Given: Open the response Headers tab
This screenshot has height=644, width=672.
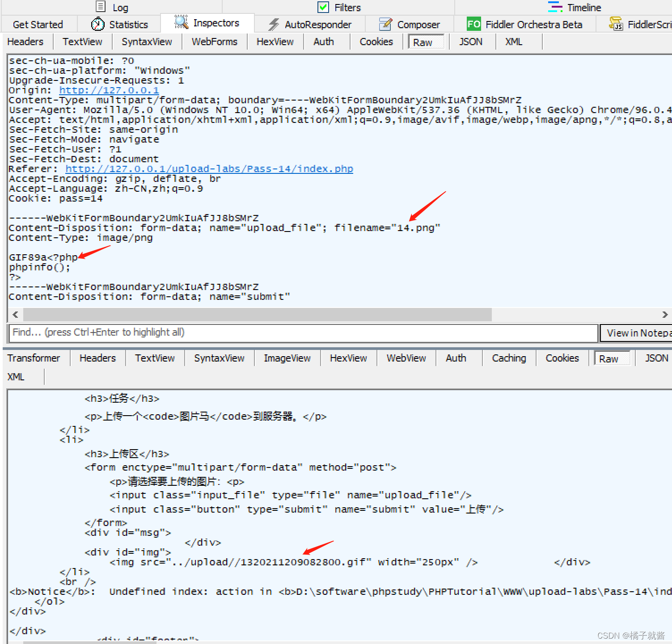Looking at the screenshot, I should click(97, 358).
